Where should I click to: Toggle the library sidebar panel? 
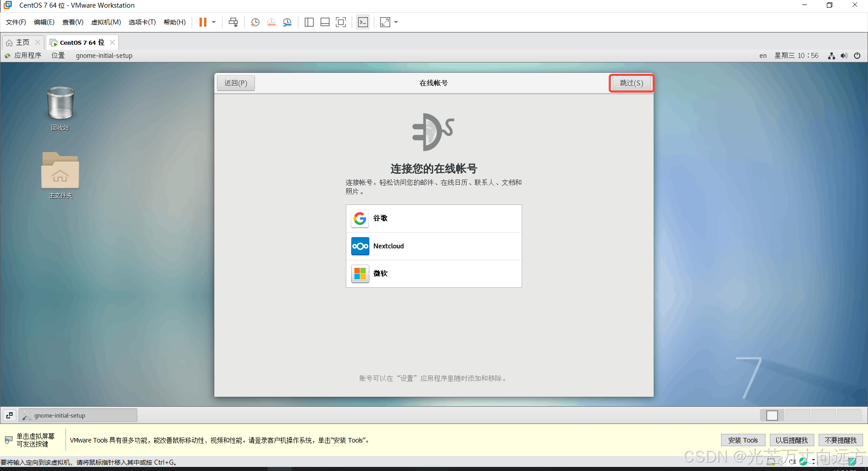(x=309, y=22)
